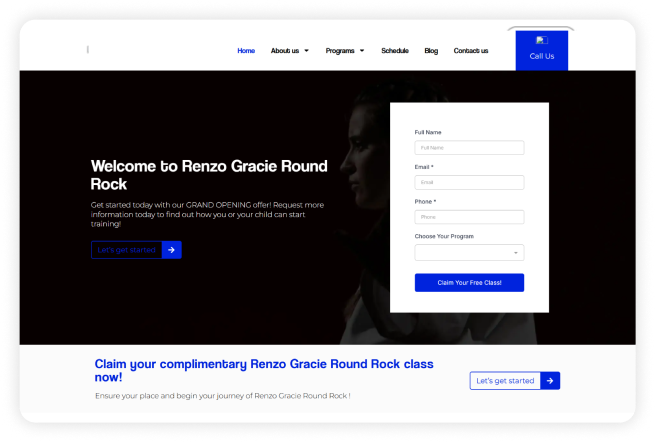Select the Programs menu label
This screenshot has width=656, height=443.
pyautogui.click(x=340, y=51)
